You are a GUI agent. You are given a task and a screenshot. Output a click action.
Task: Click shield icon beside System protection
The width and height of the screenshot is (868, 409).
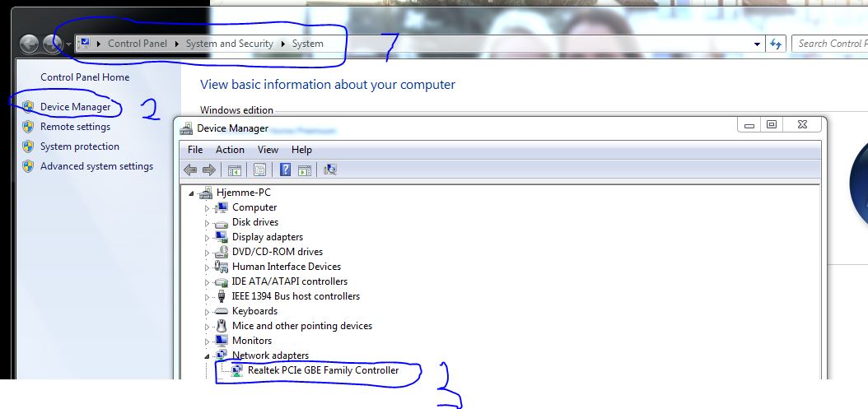(28, 146)
